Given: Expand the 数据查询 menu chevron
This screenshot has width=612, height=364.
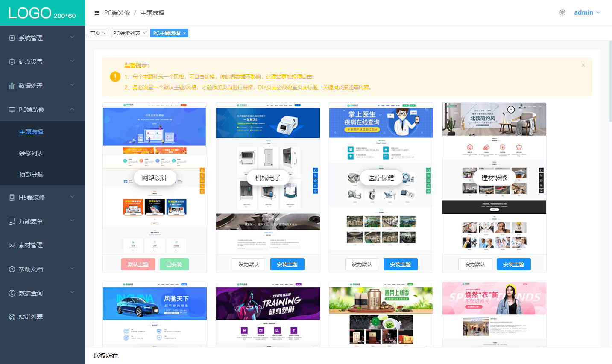Looking at the screenshot, I should [72, 292].
